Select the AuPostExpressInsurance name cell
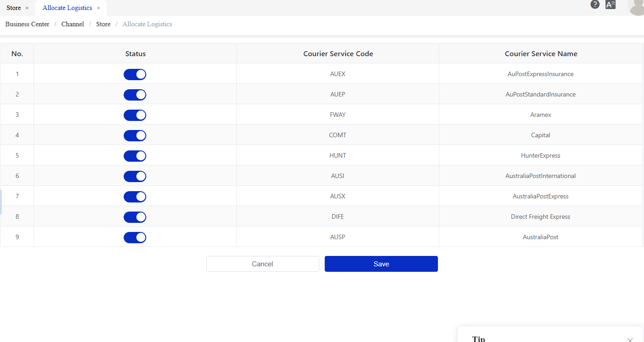The width and height of the screenshot is (644, 342). pos(541,74)
